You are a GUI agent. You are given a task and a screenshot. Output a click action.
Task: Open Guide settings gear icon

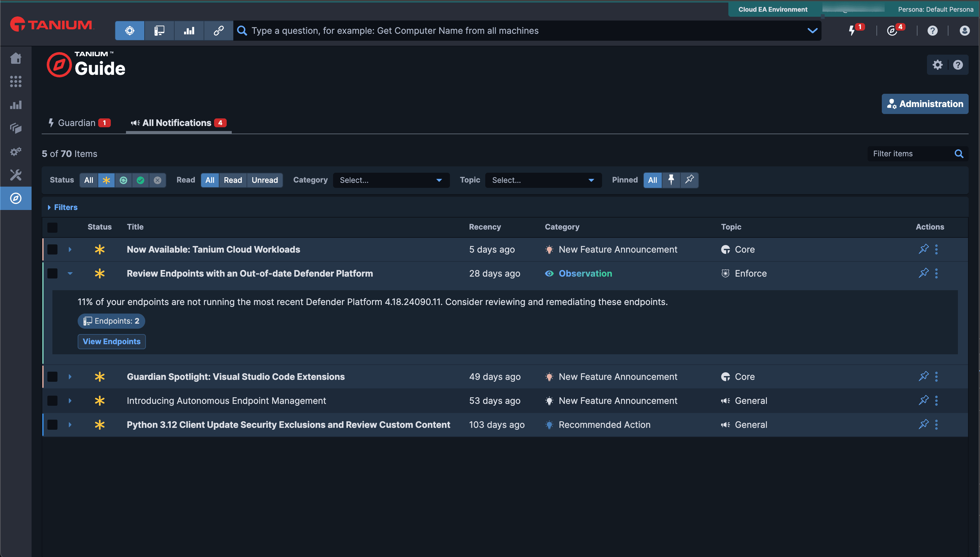[938, 65]
